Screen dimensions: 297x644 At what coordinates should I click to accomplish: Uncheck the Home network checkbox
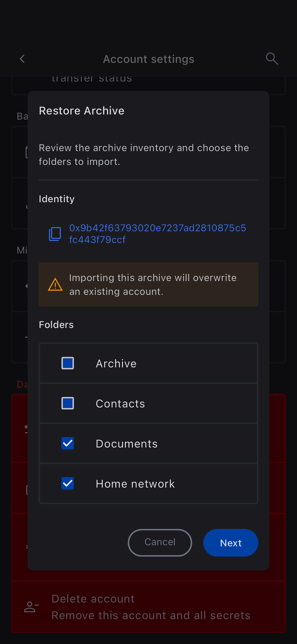[x=68, y=483]
